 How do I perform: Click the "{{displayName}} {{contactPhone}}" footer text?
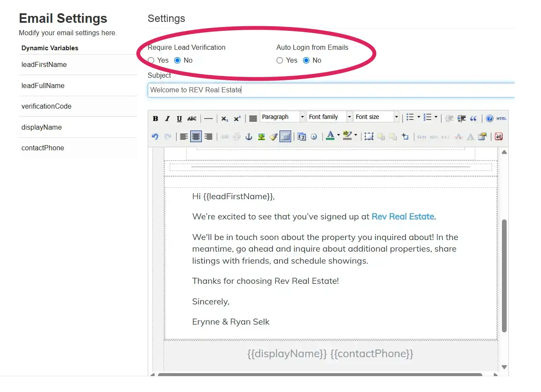(330, 354)
